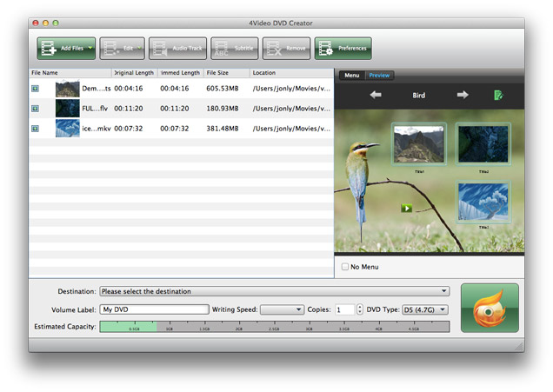553x392 pixels.
Task: Click the video icon in FUL...flv row
Action: (x=35, y=109)
